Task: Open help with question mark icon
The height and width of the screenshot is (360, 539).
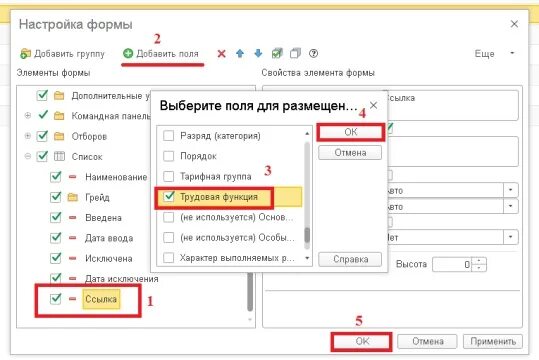Action: (313, 53)
